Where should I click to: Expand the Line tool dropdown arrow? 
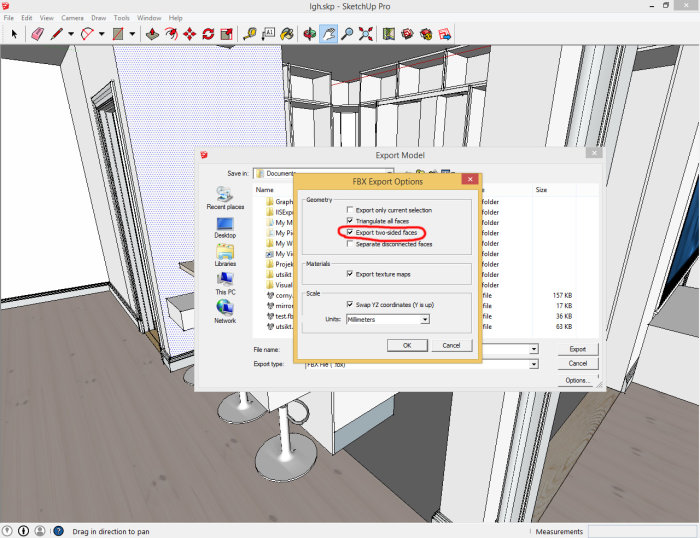click(71, 34)
